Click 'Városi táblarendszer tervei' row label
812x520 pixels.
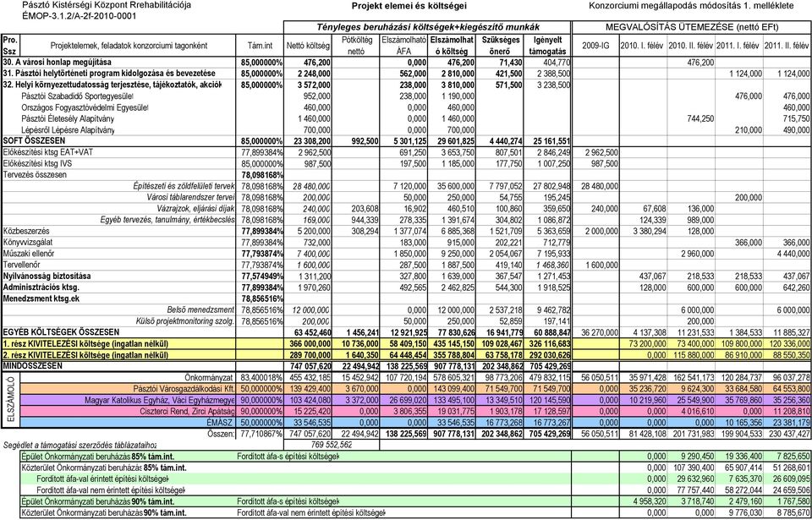pyautogui.click(x=192, y=197)
